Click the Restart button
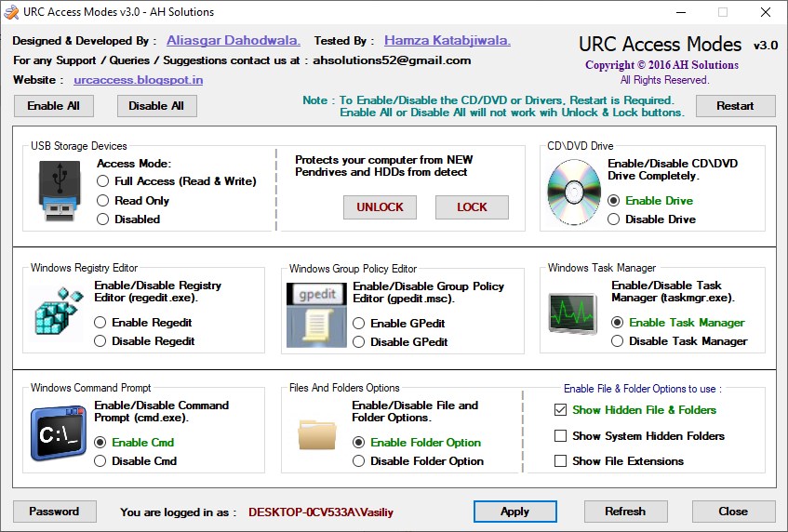Screen dimensions: 788x532 [735, 106]
